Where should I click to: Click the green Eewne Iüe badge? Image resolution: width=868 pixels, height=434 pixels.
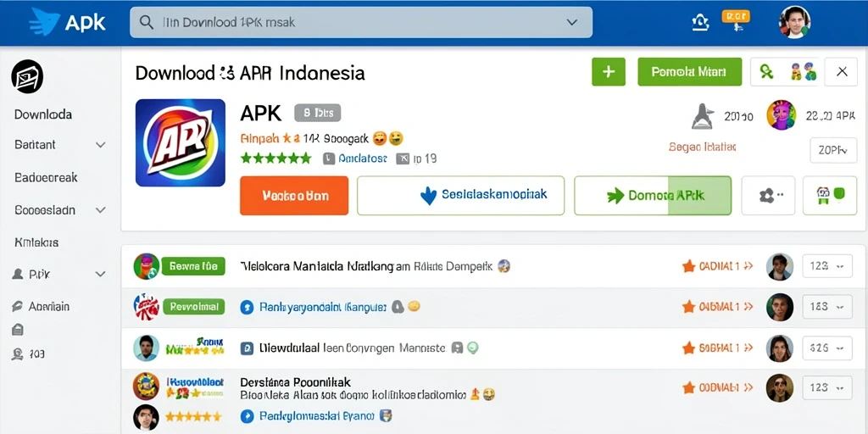pyautogui.click(x=193, y=266)
